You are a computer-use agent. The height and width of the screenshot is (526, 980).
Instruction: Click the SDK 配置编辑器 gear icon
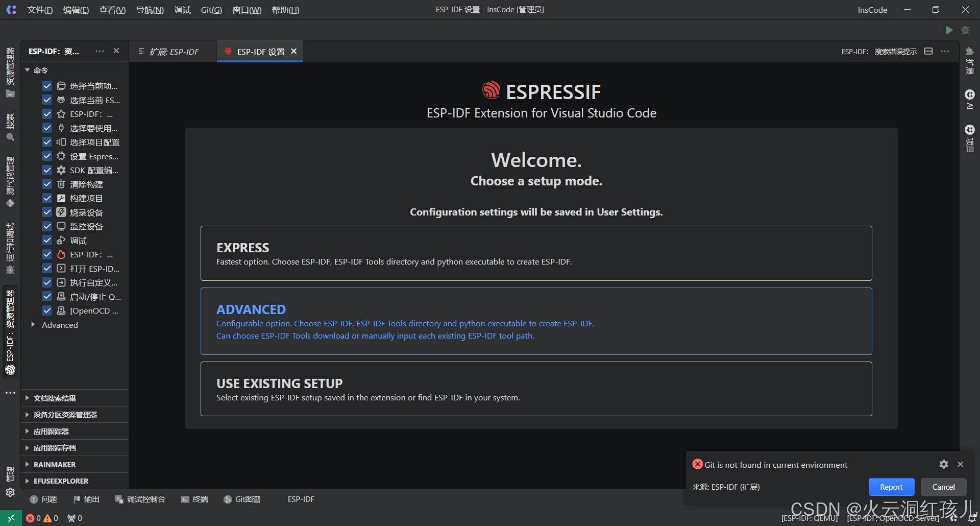coord(61,170)
